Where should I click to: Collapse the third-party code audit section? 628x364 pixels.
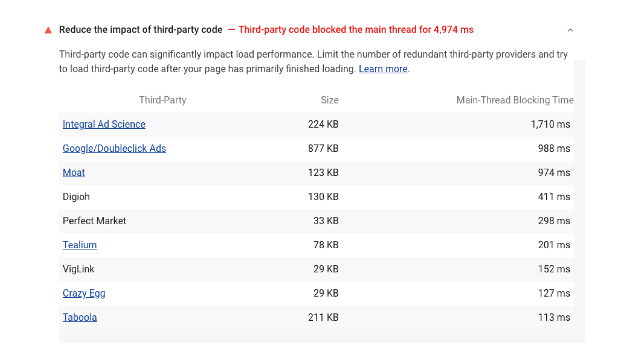click(x=570, y=30)
